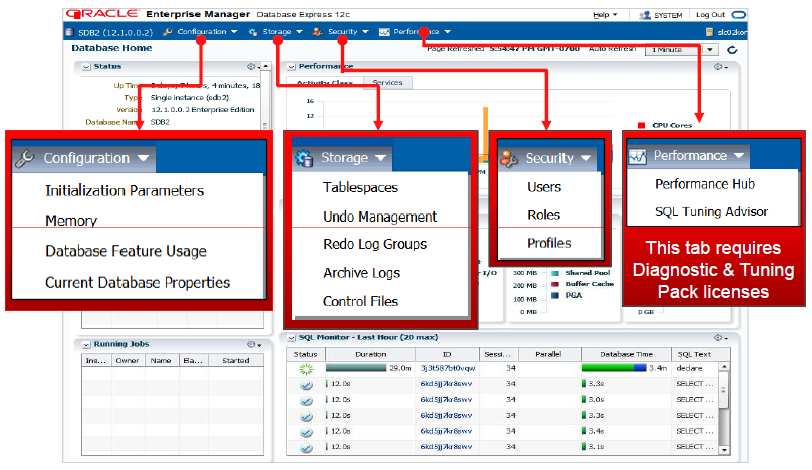
Task: Collapse the Performance panel
Action: pyautogui.click(x=292, y=67)
